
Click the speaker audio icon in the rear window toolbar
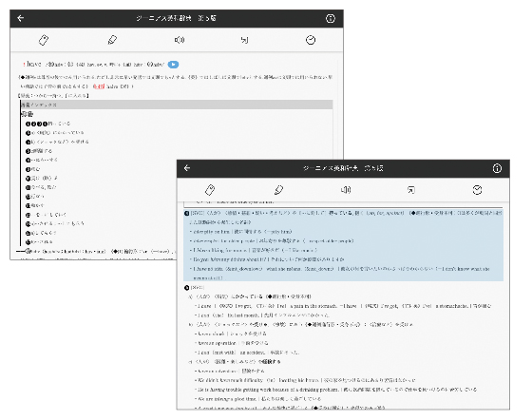[x=180, y=40]
